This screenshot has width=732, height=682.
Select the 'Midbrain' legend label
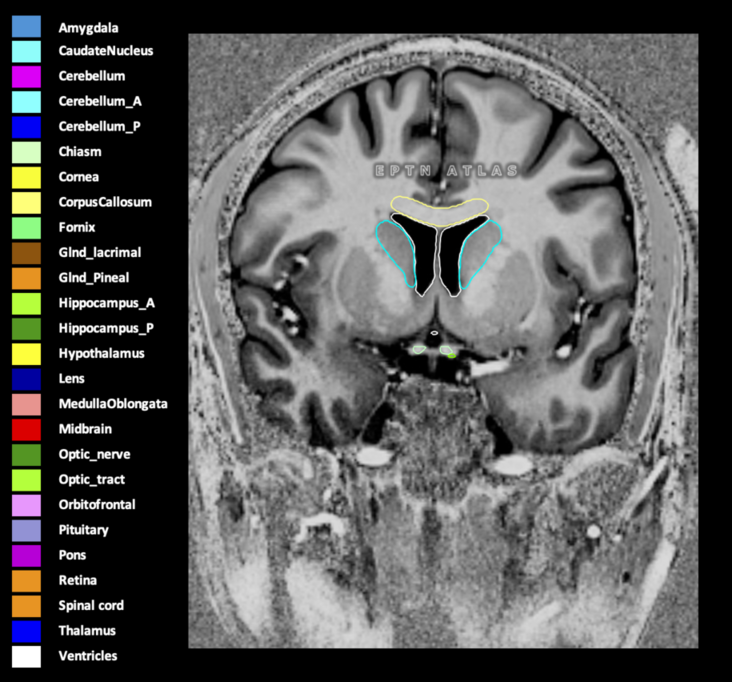(85, 429)
